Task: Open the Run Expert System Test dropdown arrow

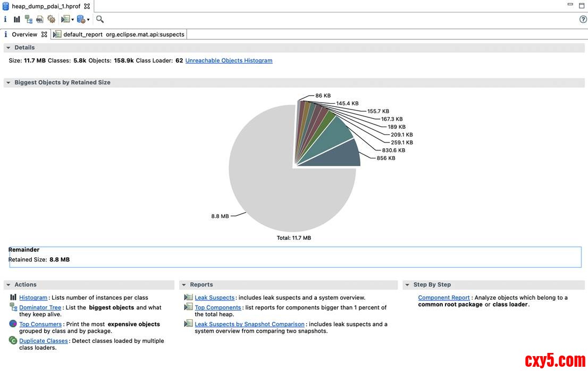Action: point(72,20)
